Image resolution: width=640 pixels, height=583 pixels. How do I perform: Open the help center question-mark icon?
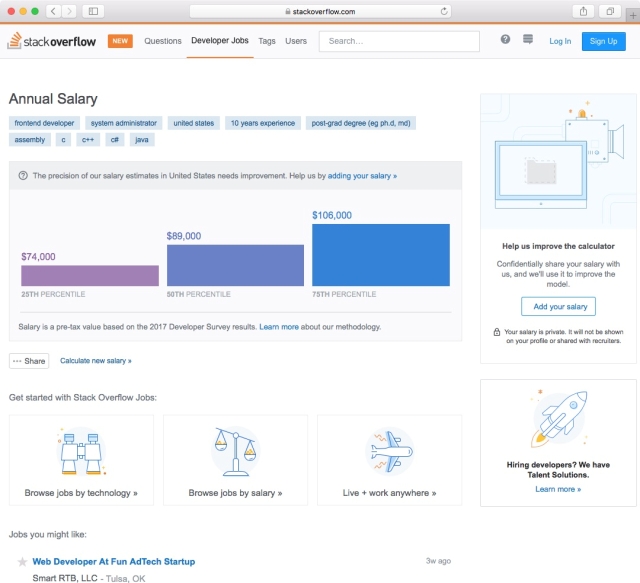[x=505, y=39]
